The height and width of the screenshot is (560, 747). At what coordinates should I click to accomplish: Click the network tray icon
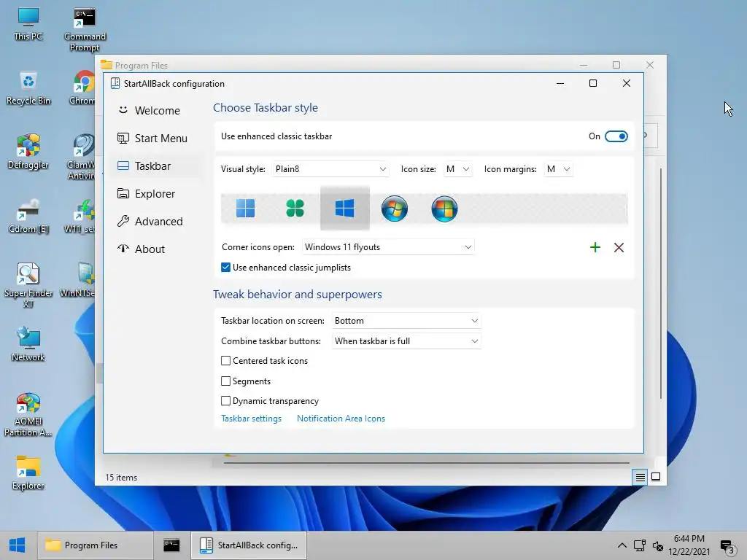tap(639, 545)
